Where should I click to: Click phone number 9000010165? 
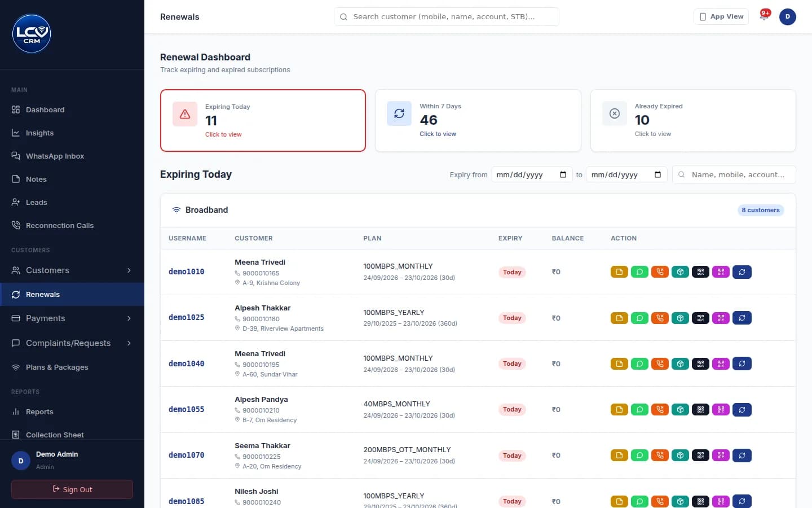(261, 273)
